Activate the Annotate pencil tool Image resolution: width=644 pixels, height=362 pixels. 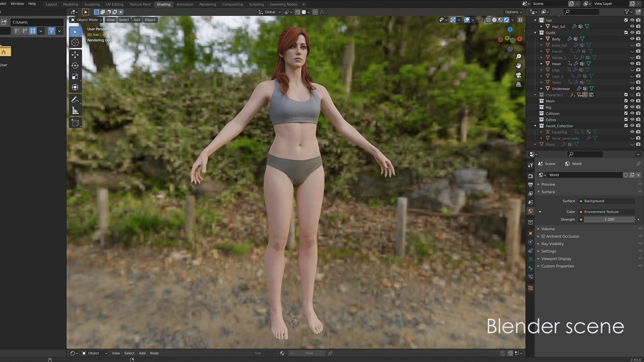(x=75, y=100)
